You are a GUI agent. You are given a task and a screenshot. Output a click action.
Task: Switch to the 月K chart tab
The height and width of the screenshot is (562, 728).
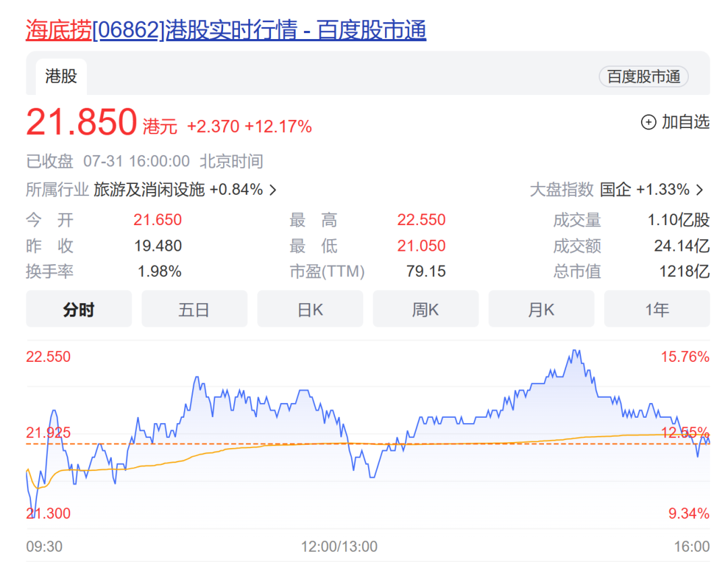(541, 309)
